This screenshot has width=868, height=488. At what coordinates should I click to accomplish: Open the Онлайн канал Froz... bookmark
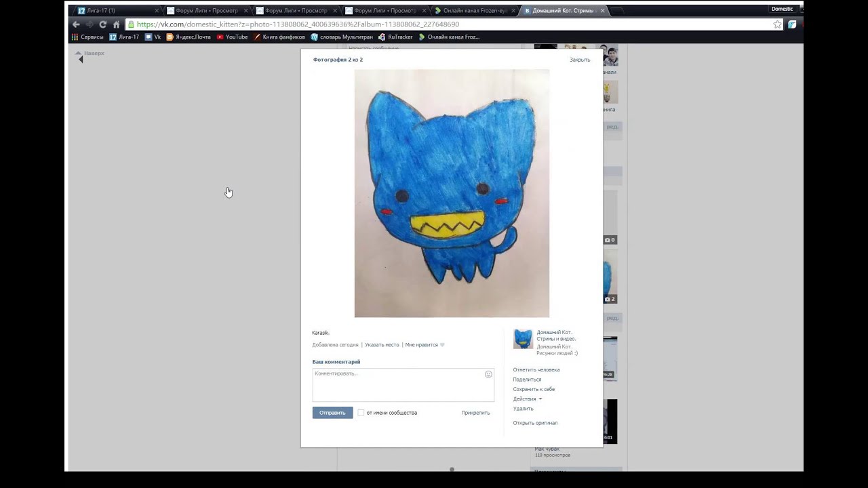click(x=449, y=37)
